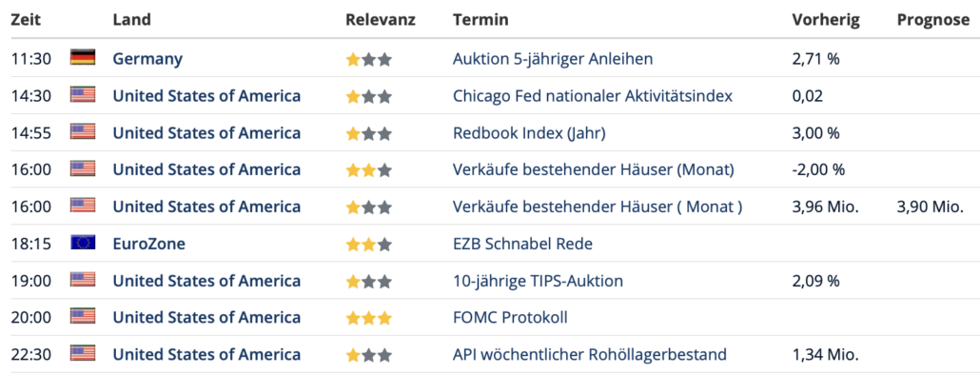Select the EuroZone country link
Screen dimensions: 980x374
[x=148, y=244]
